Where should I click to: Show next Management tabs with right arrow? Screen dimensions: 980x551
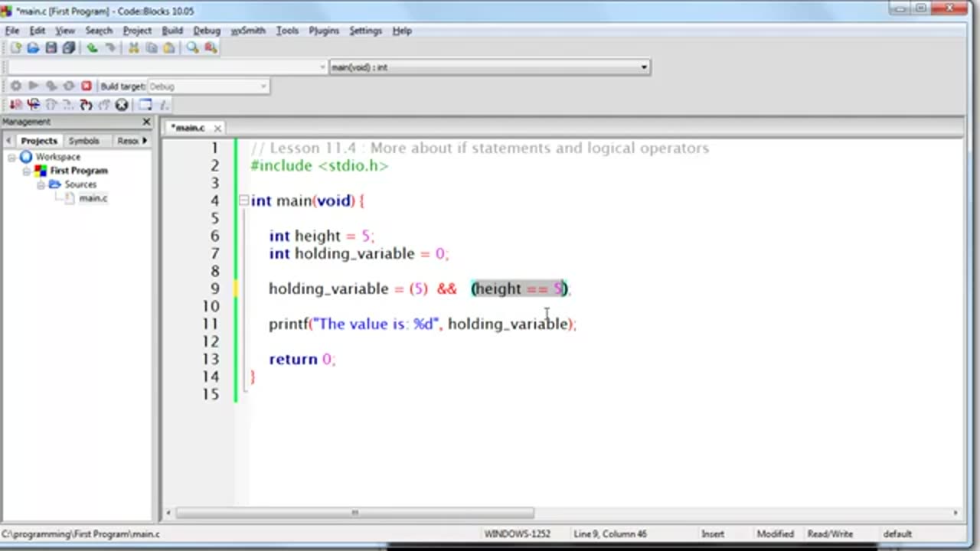coord(145,141)
